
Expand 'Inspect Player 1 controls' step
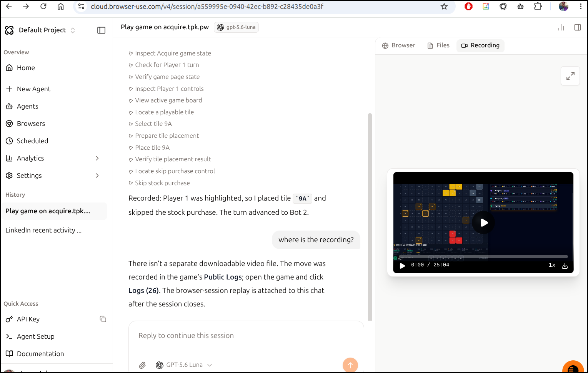pyautogui.click(x=166, y=89)
